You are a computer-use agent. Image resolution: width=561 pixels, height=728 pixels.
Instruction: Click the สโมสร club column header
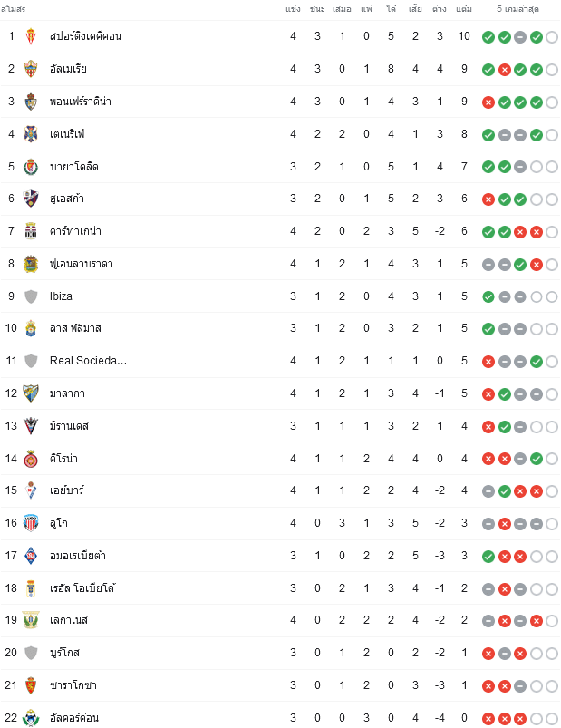coord(13,9)
